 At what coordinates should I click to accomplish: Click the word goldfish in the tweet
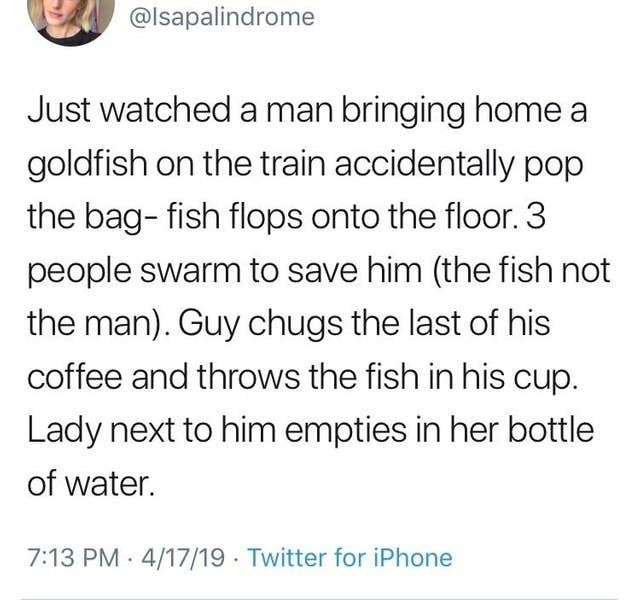tap(88, 165)
